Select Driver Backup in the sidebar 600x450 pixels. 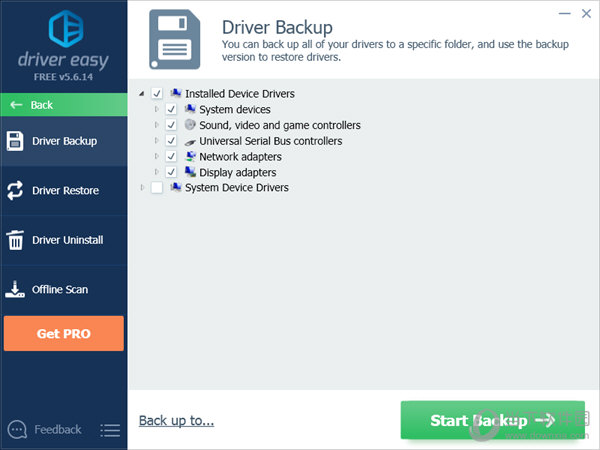tap(64, 141)
